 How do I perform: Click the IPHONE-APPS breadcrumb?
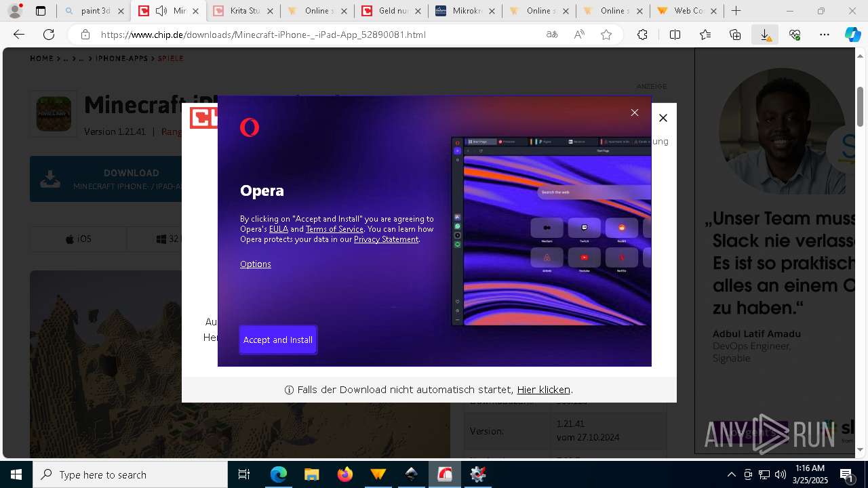click(121, 59)
